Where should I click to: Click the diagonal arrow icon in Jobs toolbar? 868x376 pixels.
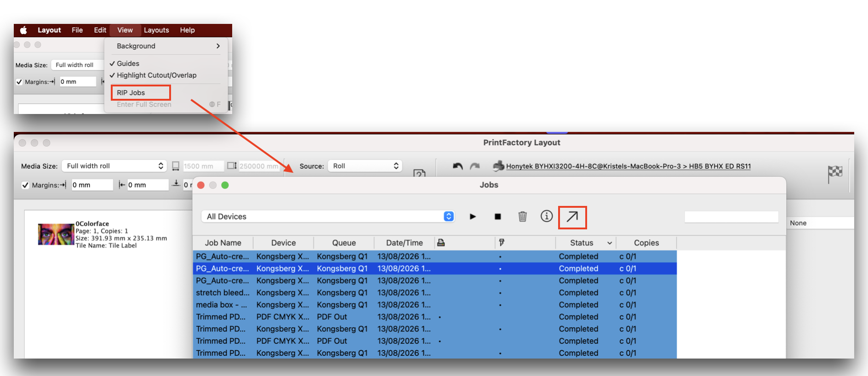tap(572, 217)
